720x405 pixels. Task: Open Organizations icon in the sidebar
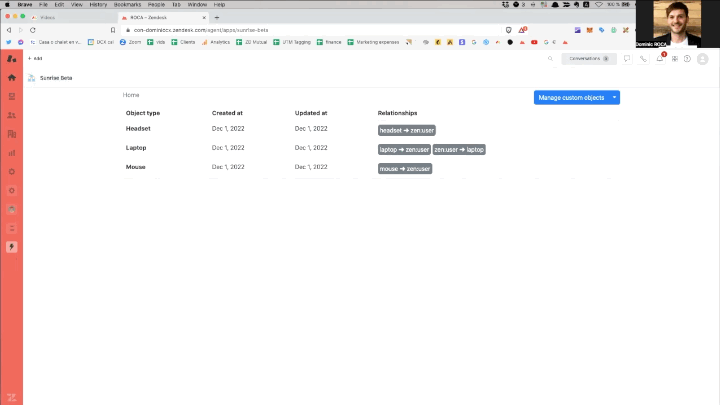(x=12, y=134)
